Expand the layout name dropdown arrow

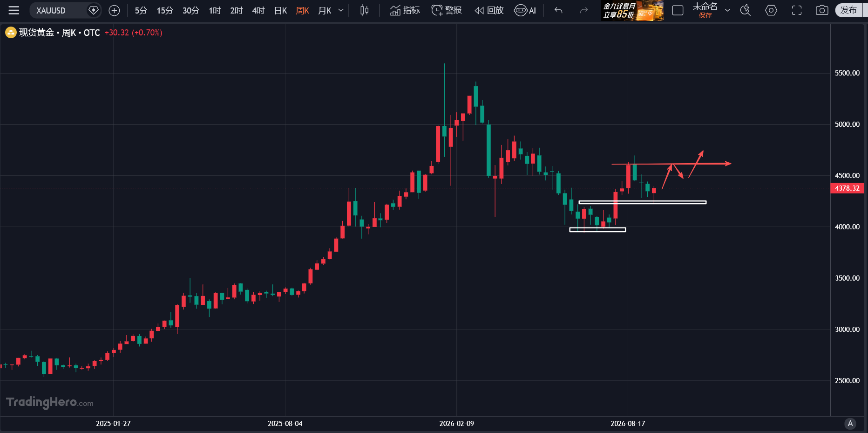coord(727,10)
